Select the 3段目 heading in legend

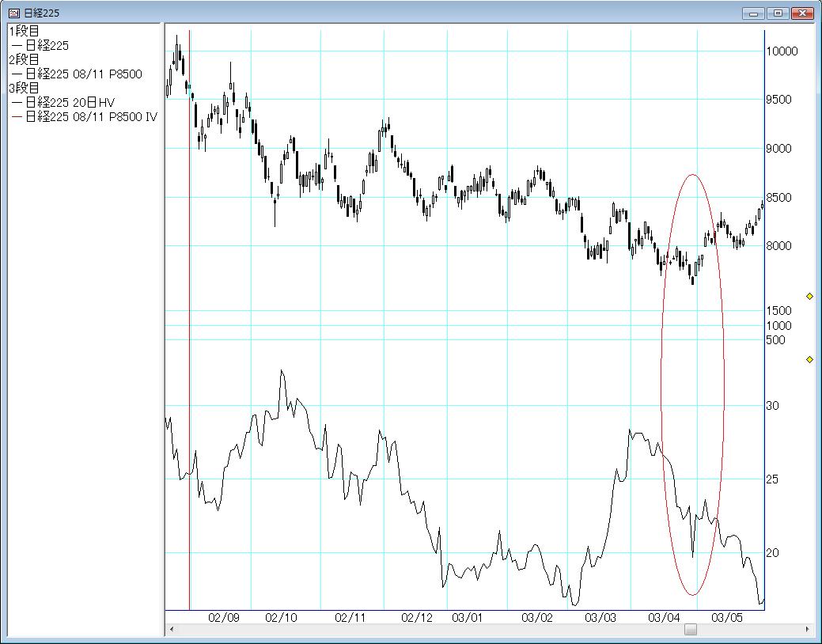[24, 89]
